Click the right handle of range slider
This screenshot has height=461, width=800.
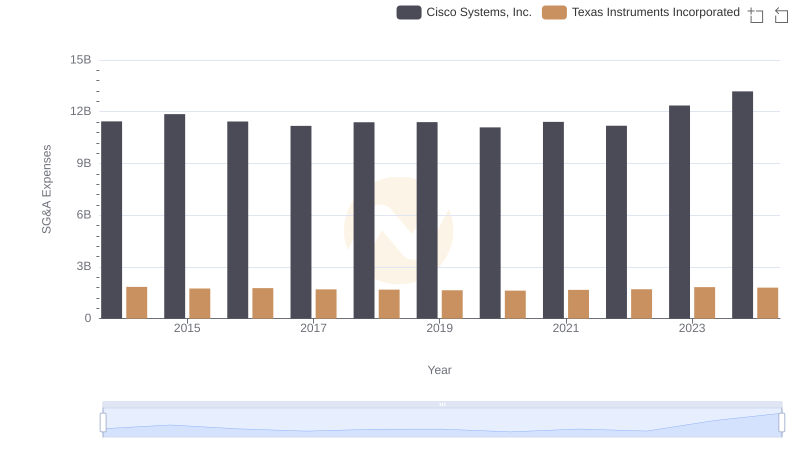(x=781, y=423)
